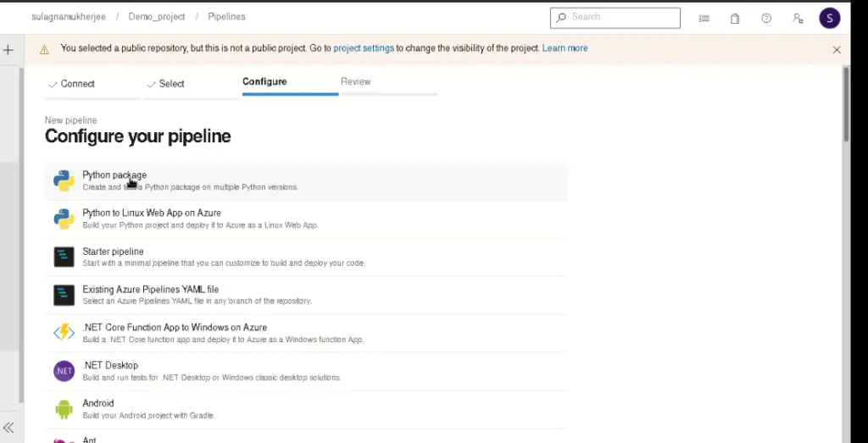Image resolution: width=868 pixels, height=443 pixels.
Task: Click the Android robot icon
Action: point(64,409)
